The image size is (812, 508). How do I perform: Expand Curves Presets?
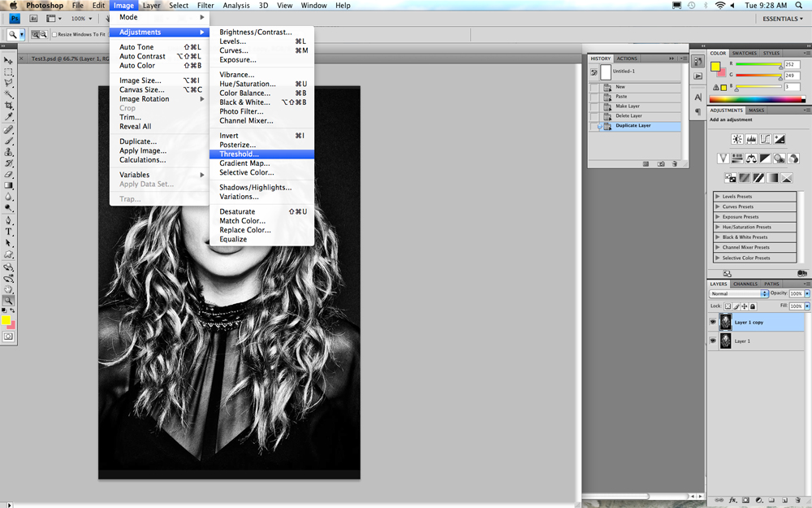717,206
